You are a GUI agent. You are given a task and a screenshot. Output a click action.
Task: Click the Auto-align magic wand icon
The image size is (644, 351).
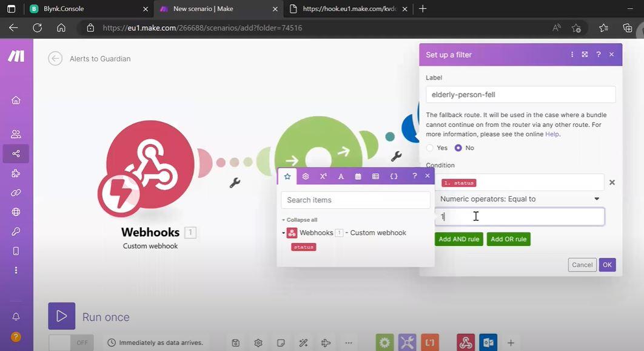304,342
